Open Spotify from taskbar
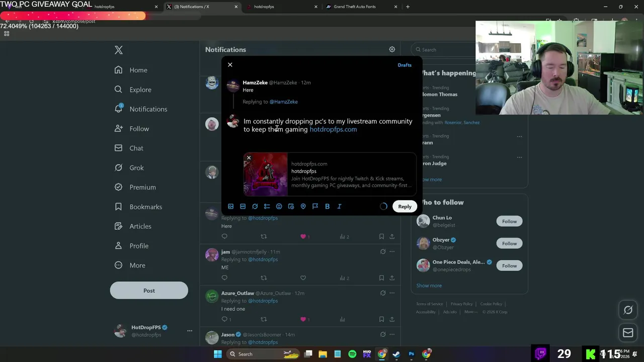 (x=352, y=354)
